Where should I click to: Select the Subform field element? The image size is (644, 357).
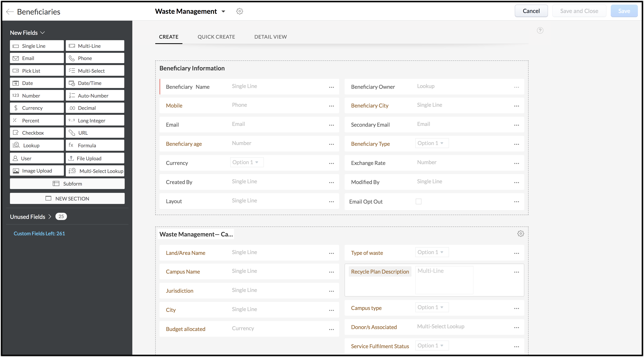click(x=67, y=184)
